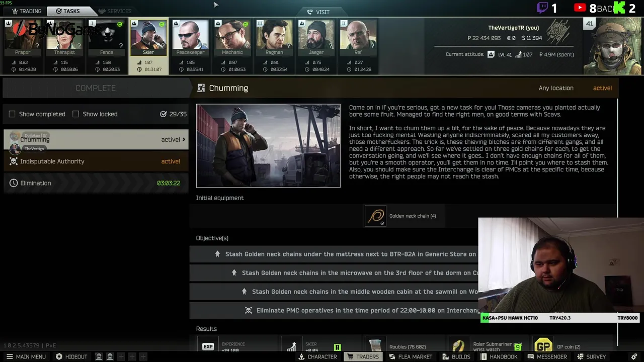Select trader Skier portrait
This screenshot has width=644, height=362.
point(148,38)
